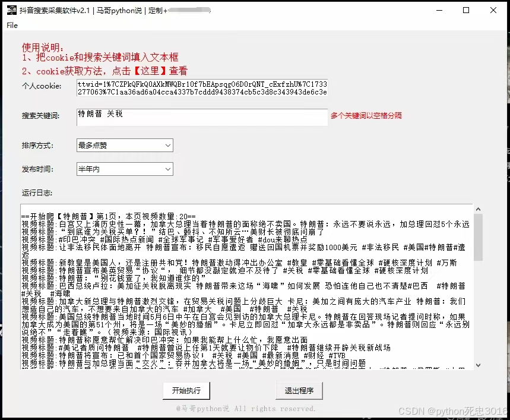Click the 退出程序 button

pos(299,390)
